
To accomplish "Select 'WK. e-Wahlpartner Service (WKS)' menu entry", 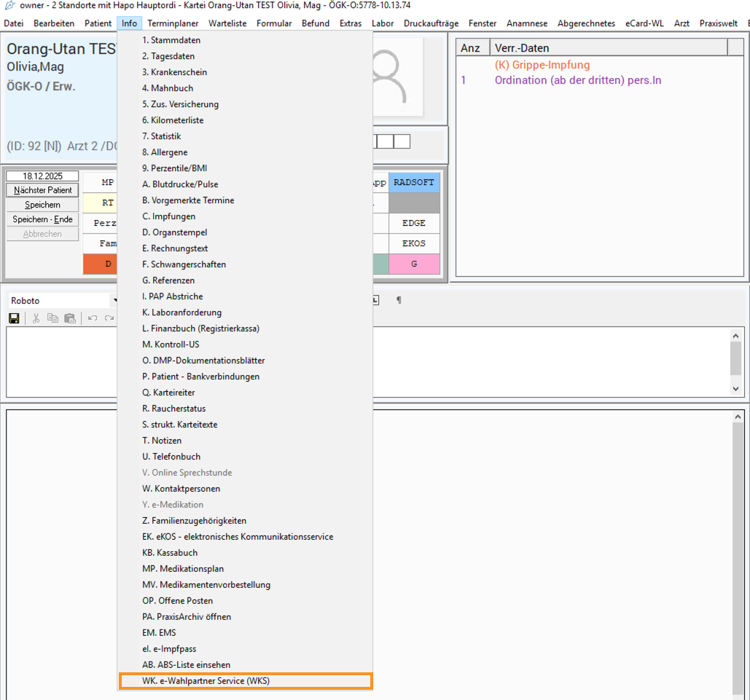I will click(245, 681).
